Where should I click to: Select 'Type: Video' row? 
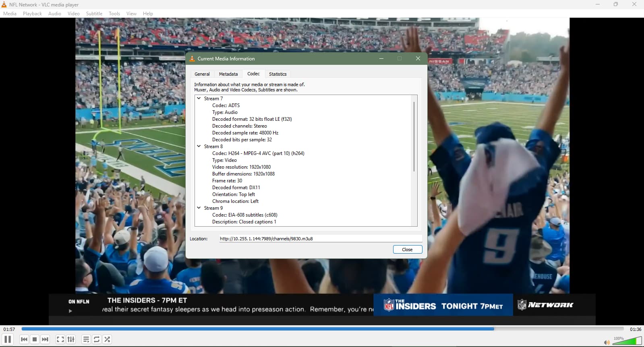[224, 160]
